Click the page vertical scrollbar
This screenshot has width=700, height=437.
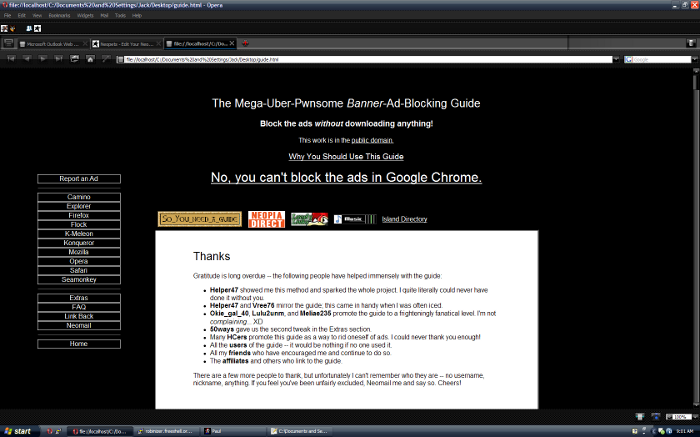coord(696,239)
